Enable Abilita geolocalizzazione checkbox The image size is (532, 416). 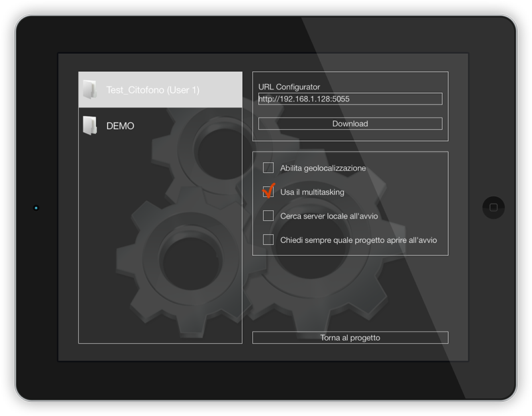click(269, 167)
